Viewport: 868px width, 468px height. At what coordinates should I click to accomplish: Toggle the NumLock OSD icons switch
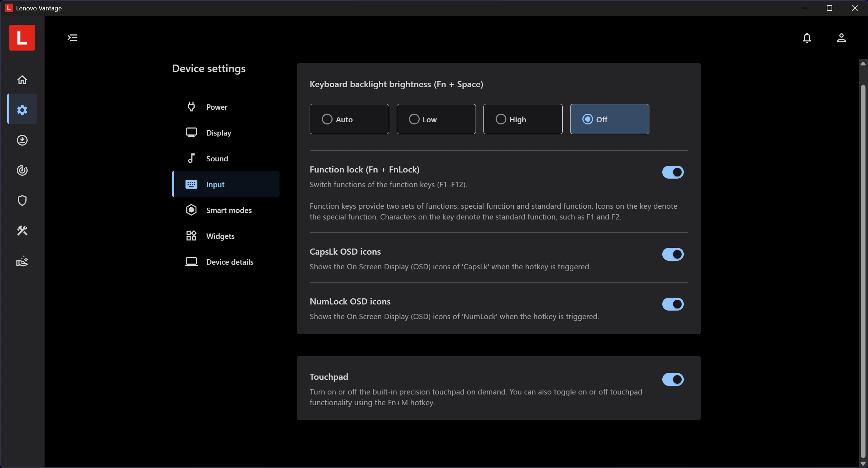coord(673,304)
